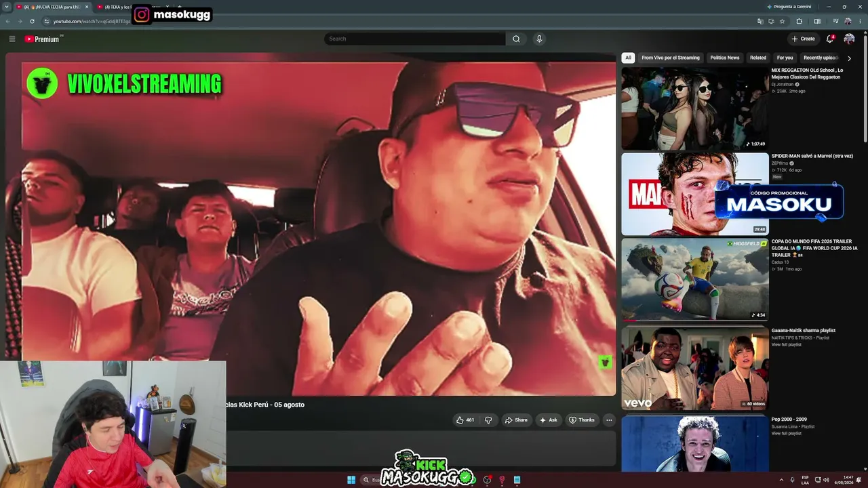Reload the page in the browser
The width and height of the screenshot is (868, 488).
coord(32,21)
